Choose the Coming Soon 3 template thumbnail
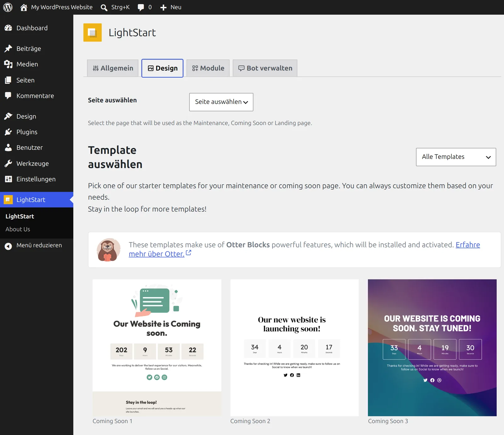 tap(432, 348)
